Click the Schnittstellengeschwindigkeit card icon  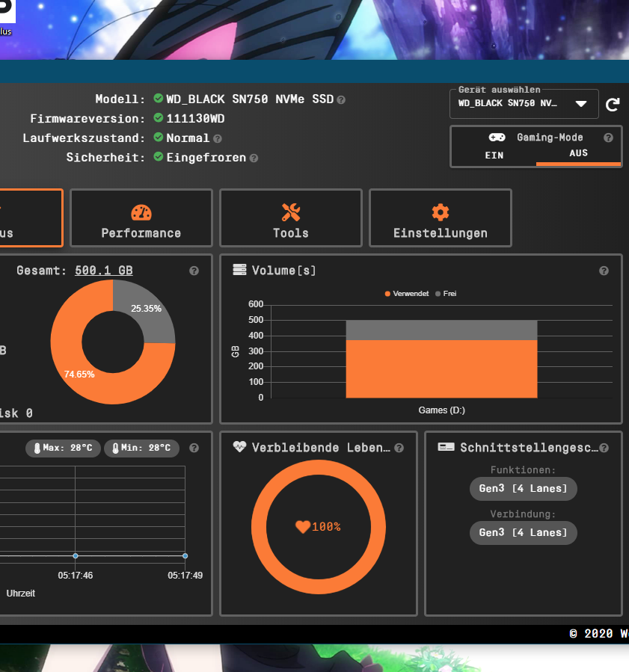click(446, 447)
